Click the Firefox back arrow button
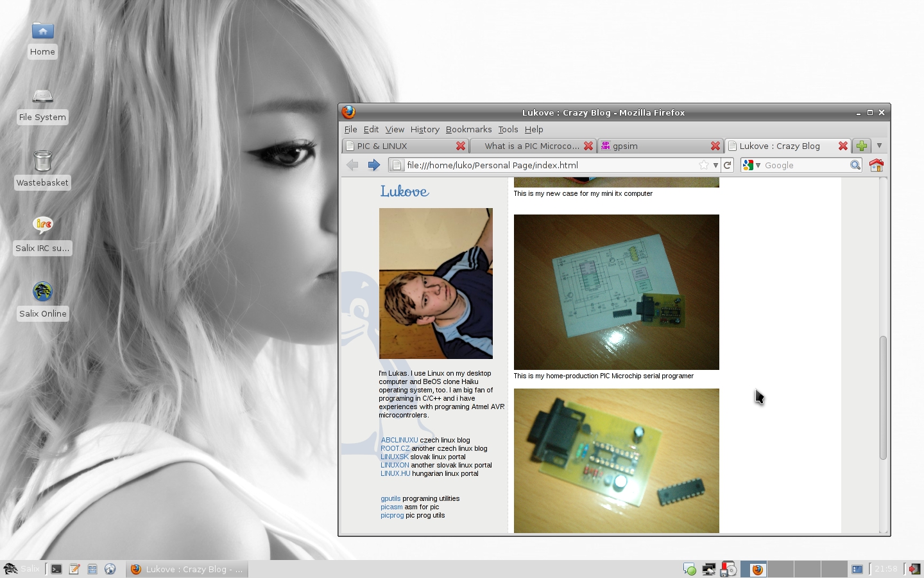The height and width of the screenshot is (578, 924). point(352,165)
